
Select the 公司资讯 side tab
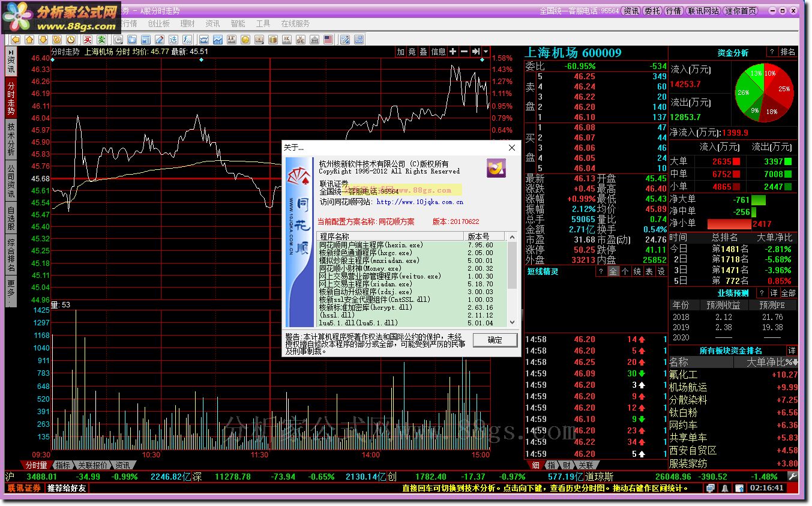point(11,182)
